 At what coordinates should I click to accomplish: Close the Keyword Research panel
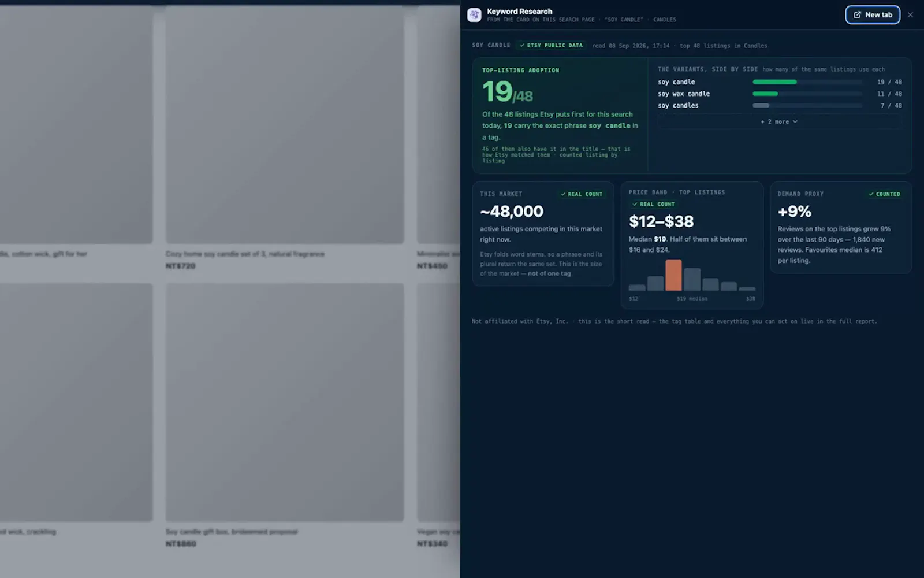(x=910, y=15)
